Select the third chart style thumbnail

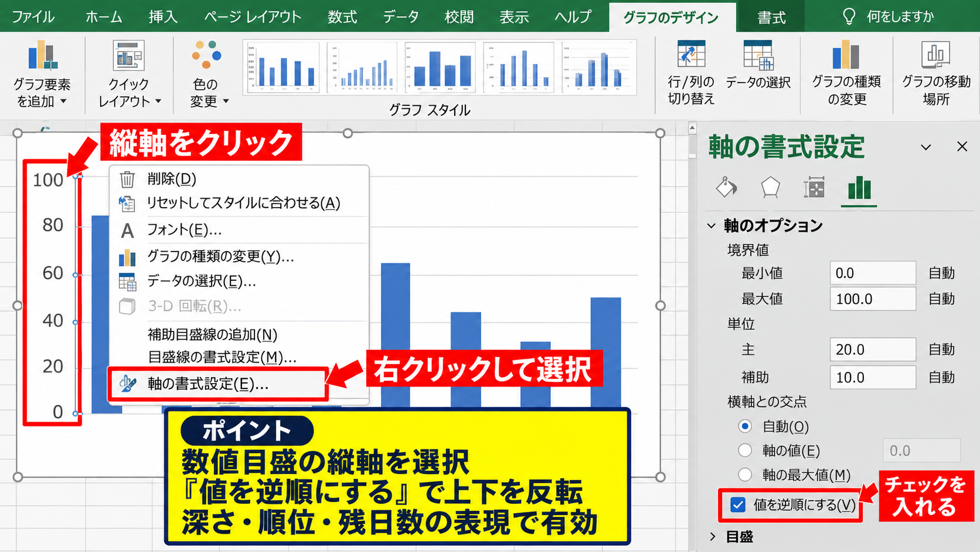click(x=441, y=67)
